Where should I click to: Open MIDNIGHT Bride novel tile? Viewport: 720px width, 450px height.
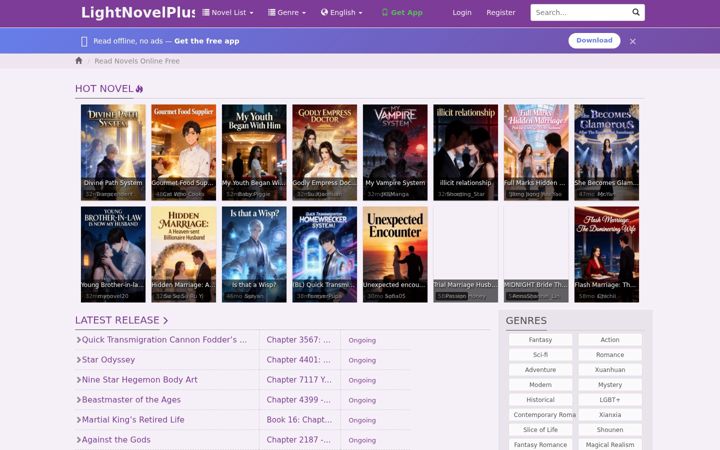click(x=536, y=254)
